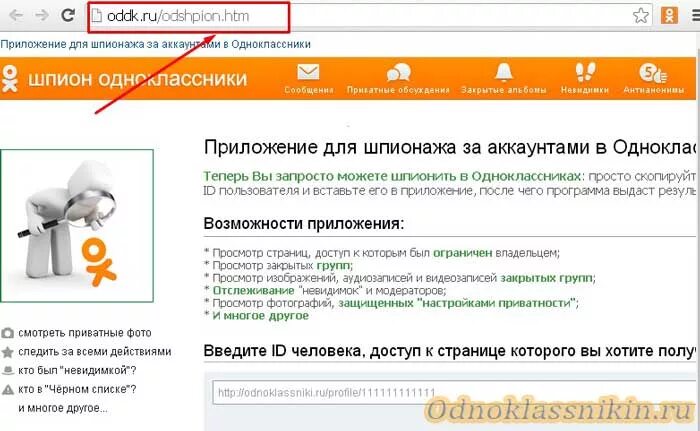Open Приватные обсуждения speech bubbles icon
Image resolution: width=700 pixels, height=431 pixels.
[398, 72]
